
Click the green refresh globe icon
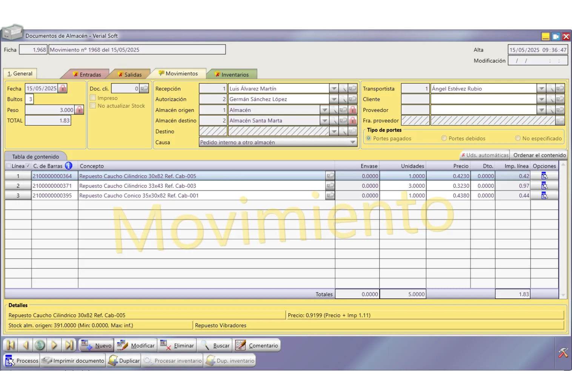coord(40,345)
